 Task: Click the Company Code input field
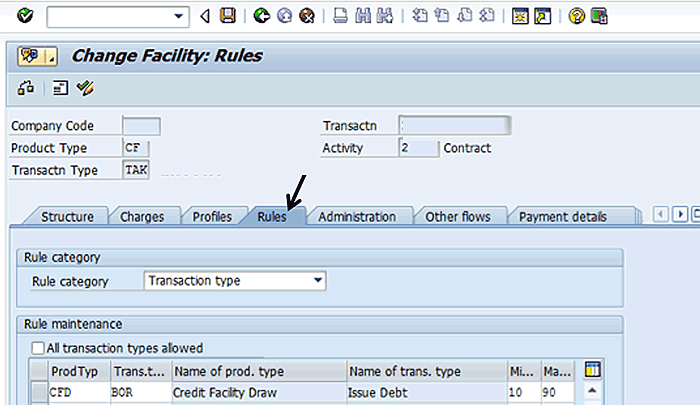140,126
